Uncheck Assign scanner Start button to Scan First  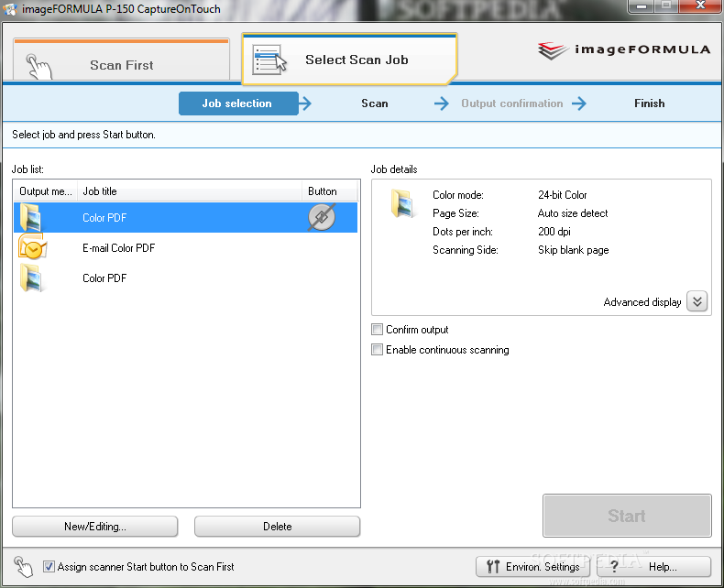49,566
